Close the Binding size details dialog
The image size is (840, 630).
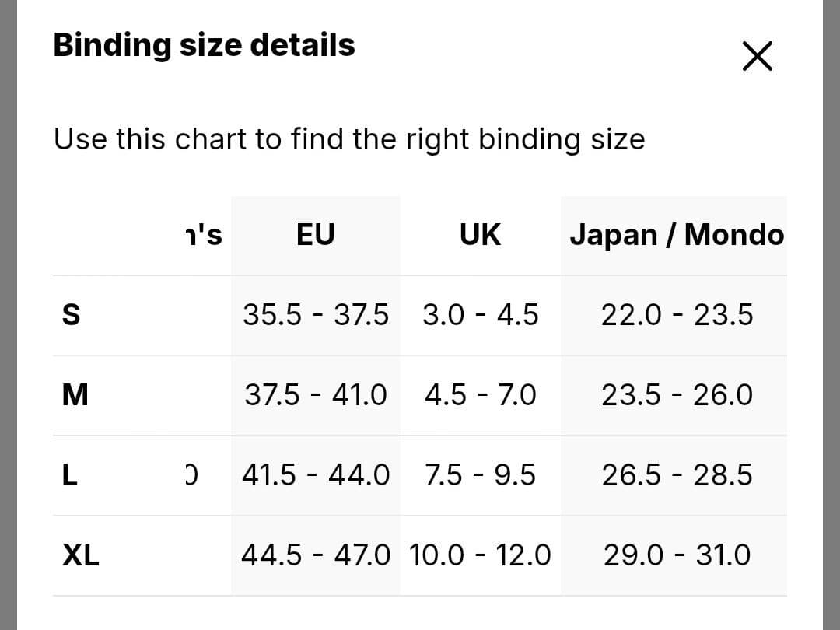coord(757,57)
